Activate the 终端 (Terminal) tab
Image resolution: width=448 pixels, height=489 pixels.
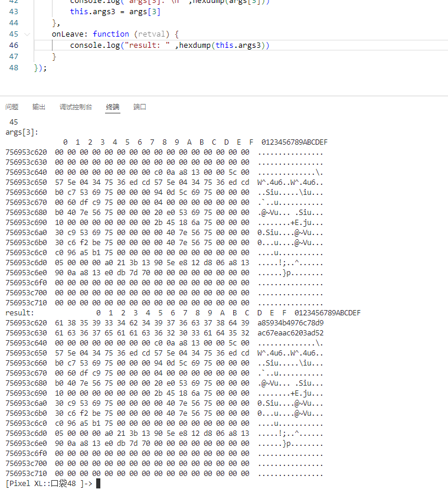pos(112,107)
